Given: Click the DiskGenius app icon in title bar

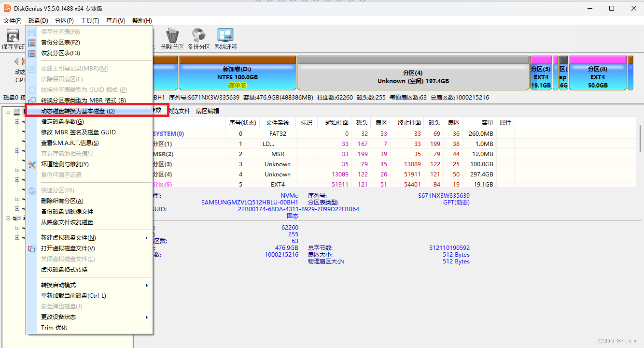Looking at the screenshot, I should (x=8, y=8).
